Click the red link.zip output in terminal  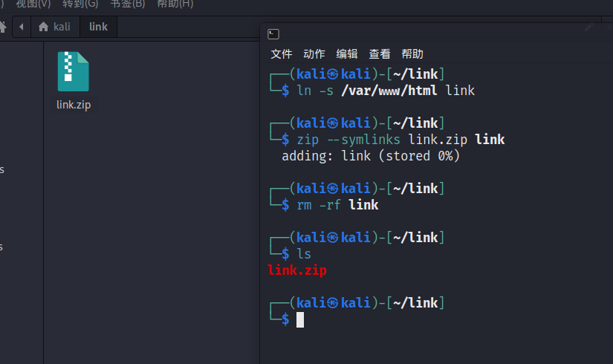pyautogui.click(x=297, y=270)
